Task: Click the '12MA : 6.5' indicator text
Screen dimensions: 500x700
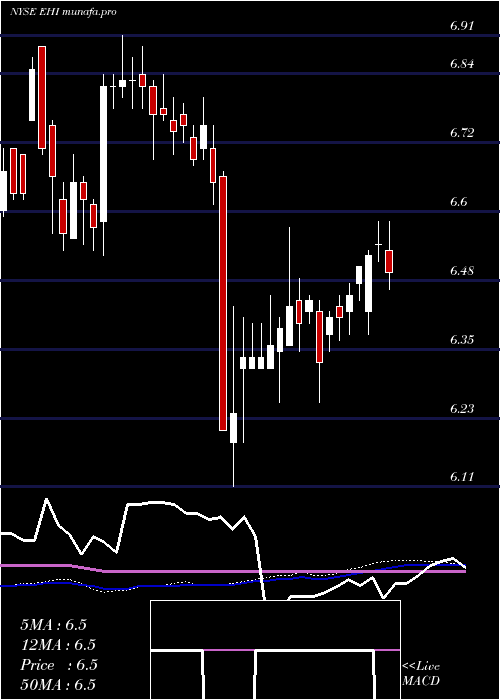Action: pos(58,645)
